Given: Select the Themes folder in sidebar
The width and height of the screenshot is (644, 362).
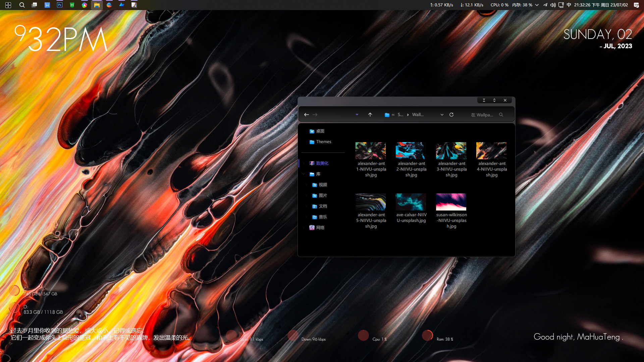Looking at the screenshot, I should pos(323,142).
